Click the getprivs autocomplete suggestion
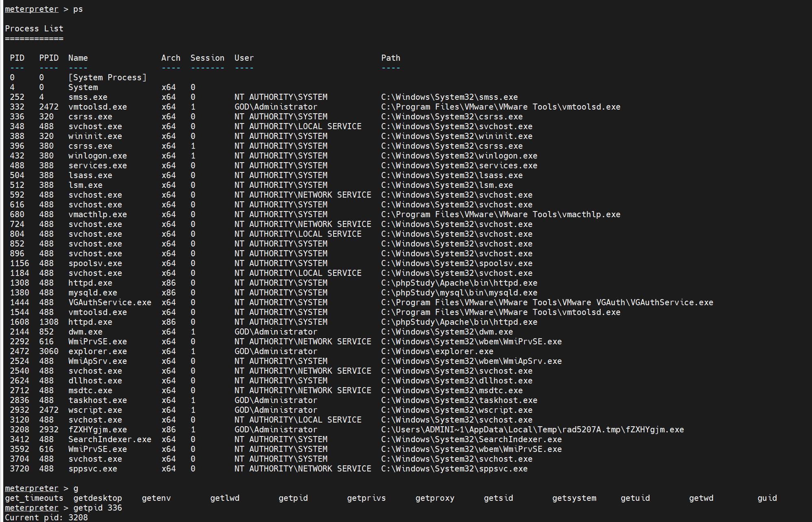 [x=366, y=498]
